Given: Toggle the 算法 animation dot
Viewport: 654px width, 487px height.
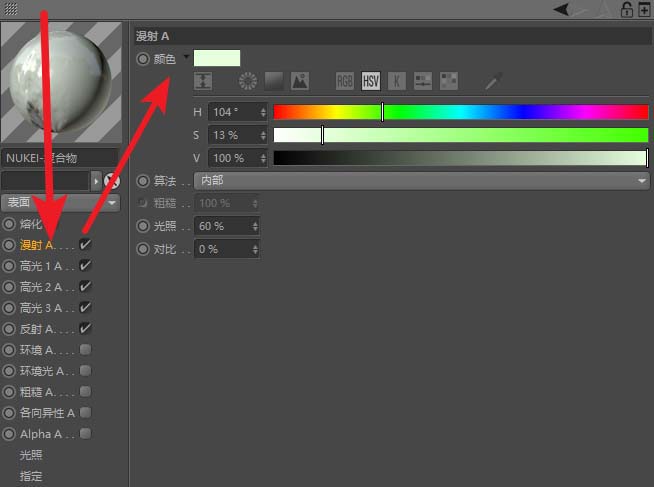Looking at the screenshot, I should [143, 181].
